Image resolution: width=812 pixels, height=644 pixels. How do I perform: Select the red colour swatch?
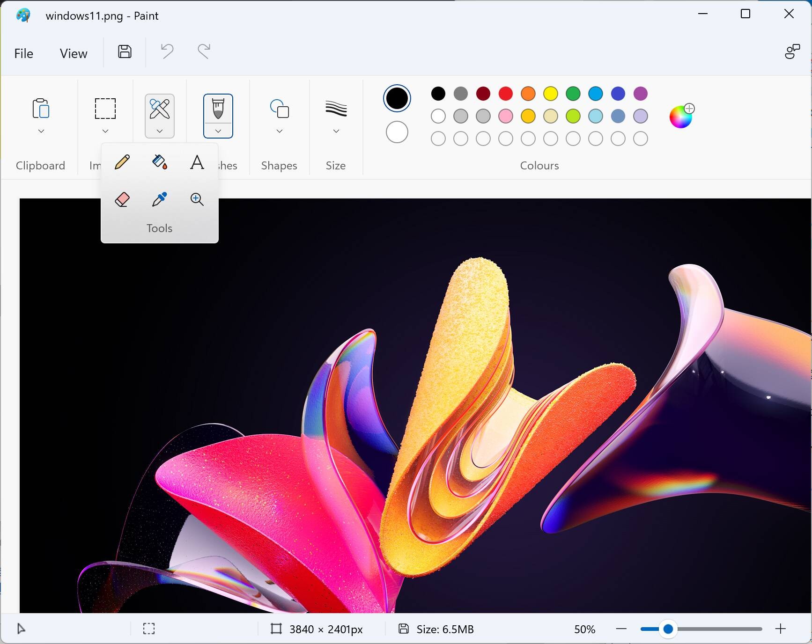point(506,94)
